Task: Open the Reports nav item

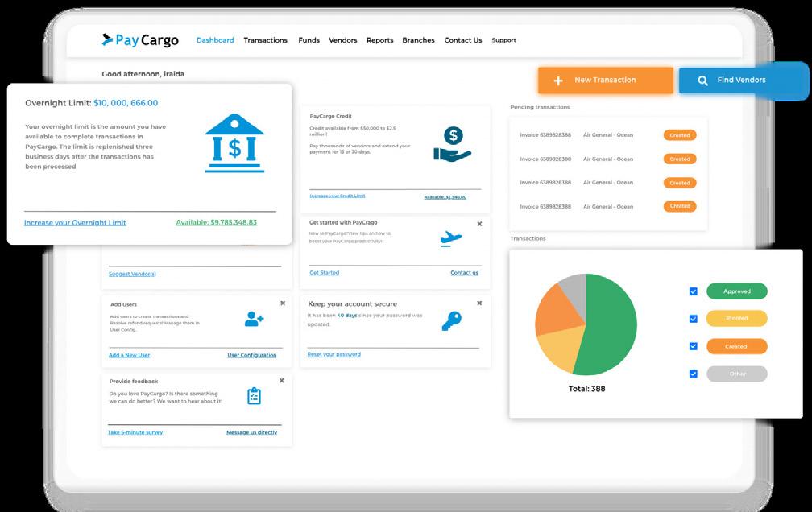Action: [379, 40]
